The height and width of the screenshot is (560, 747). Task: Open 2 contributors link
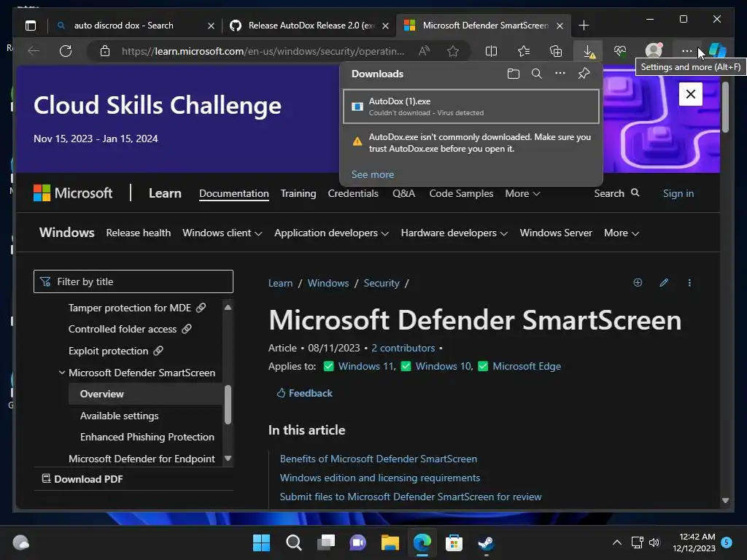403,348
